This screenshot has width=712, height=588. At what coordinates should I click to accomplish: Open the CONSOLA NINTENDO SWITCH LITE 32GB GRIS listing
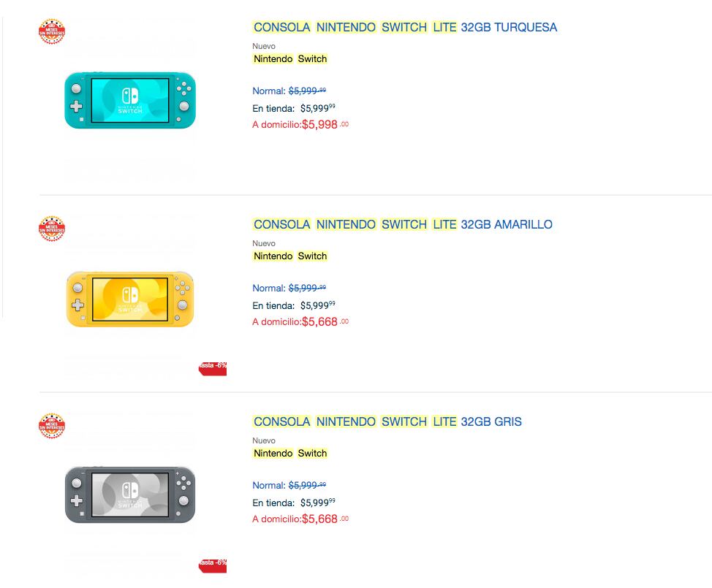(387, 421)
